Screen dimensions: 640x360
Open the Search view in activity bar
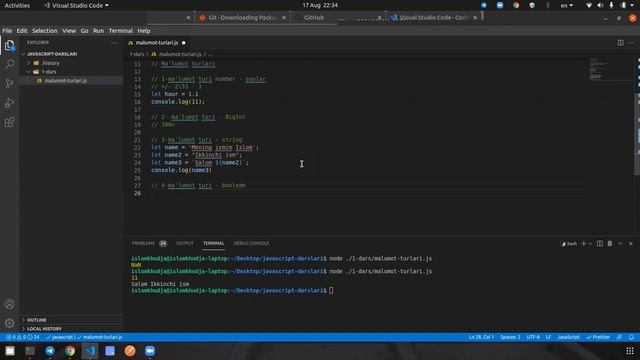[9, 64]
